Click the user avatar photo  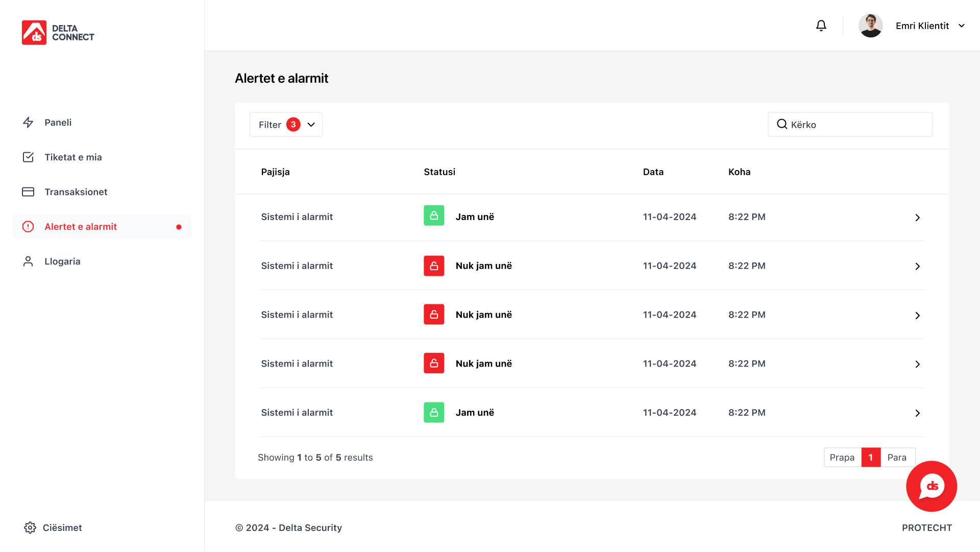click(870, 26)
